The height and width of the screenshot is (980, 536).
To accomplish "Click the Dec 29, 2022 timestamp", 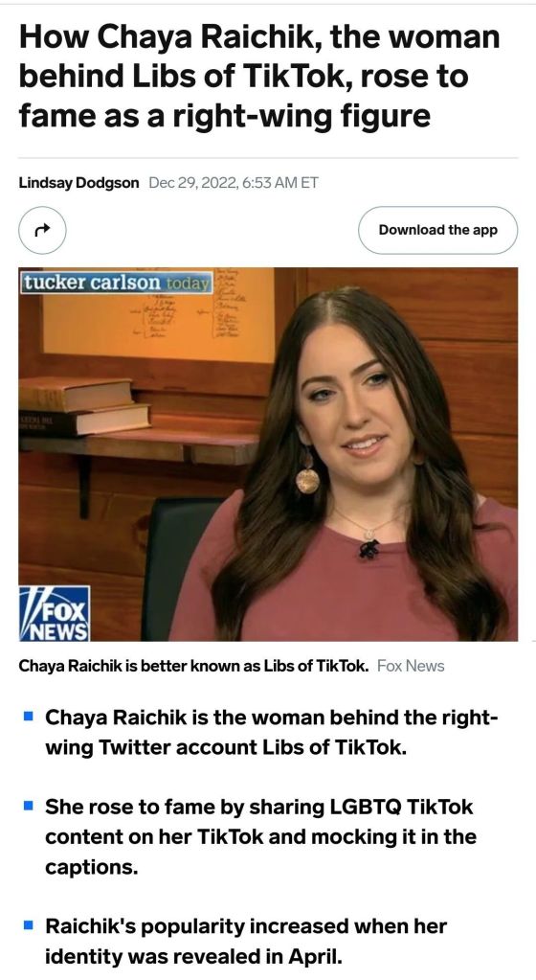I will 234,183.
